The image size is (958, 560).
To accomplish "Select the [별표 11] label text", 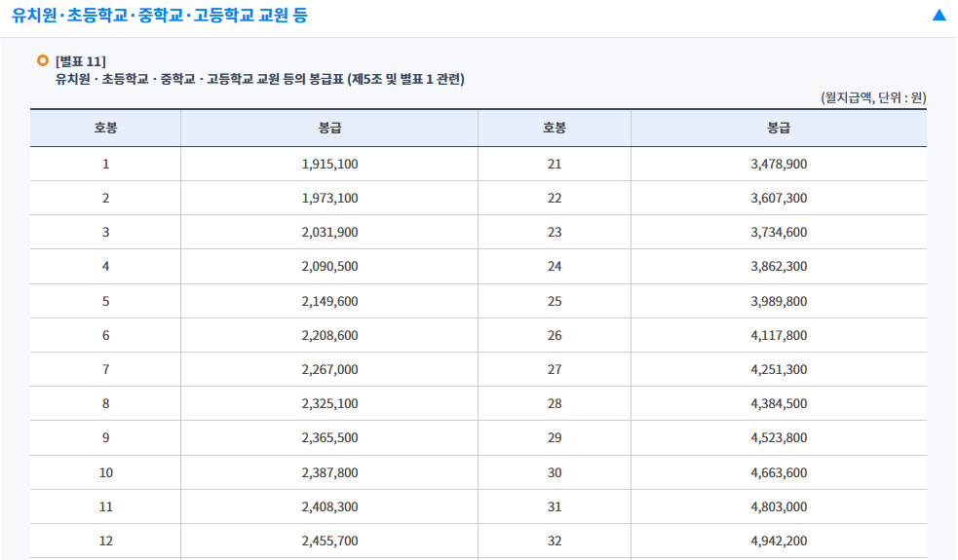I will (81, 61).
